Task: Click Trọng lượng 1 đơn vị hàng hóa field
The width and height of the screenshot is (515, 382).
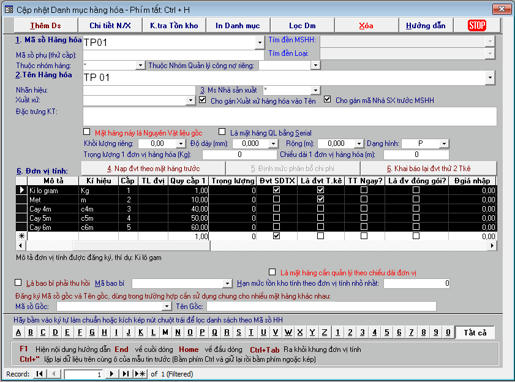Action: [239, 154]
